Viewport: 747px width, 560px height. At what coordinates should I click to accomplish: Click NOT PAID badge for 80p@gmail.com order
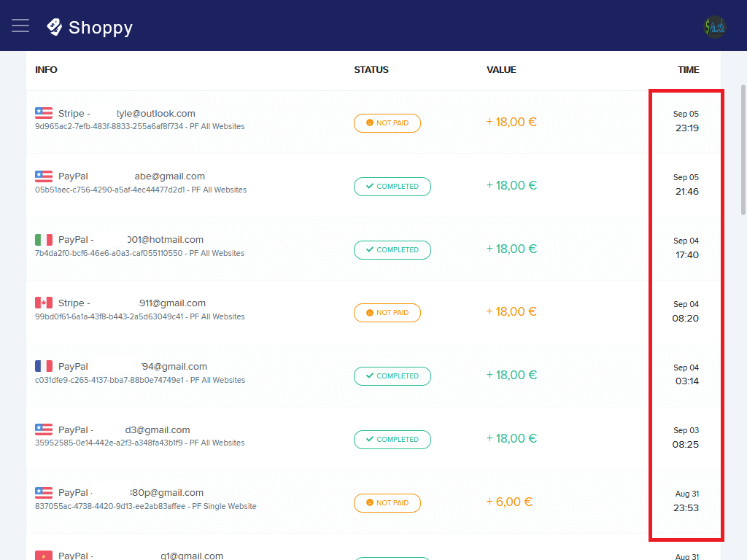387,503
